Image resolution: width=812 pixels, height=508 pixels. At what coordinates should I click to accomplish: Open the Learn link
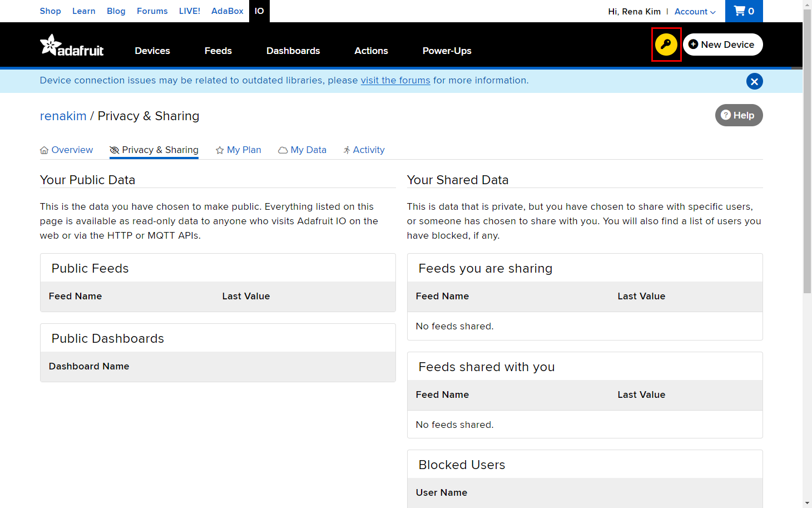pos(84,11)
